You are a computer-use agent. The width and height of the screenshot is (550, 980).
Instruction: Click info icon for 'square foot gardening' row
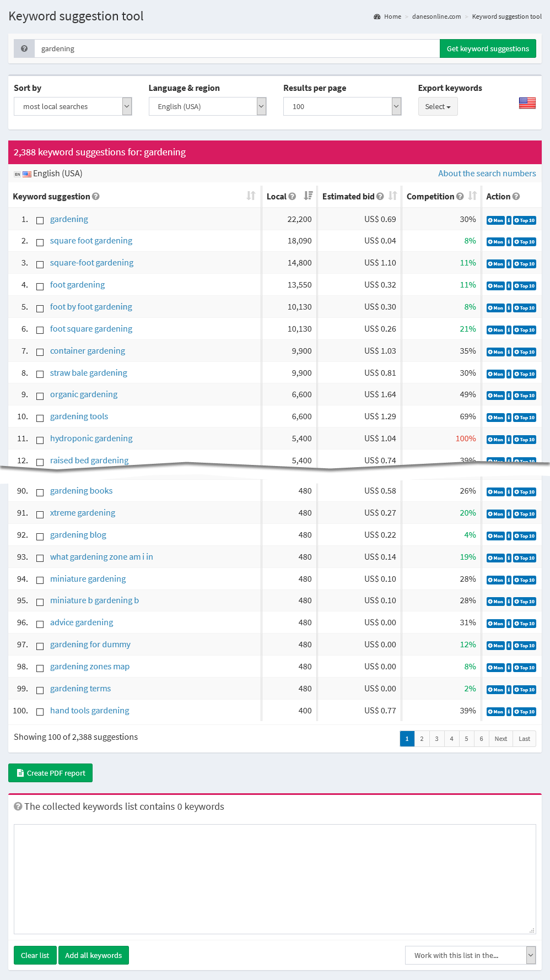coord(509,242)
